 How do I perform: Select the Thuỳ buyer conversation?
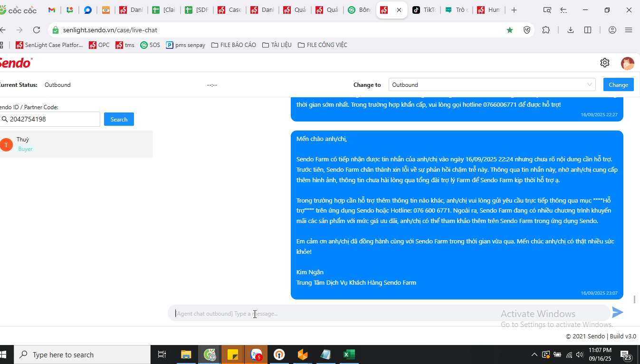[76, 144]
